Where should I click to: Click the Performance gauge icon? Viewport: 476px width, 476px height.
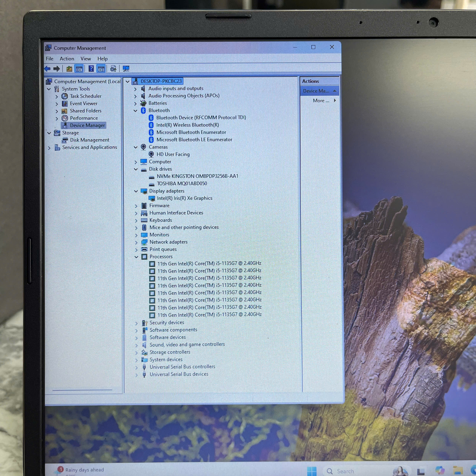pyautogui.click(x=65, y=118)
